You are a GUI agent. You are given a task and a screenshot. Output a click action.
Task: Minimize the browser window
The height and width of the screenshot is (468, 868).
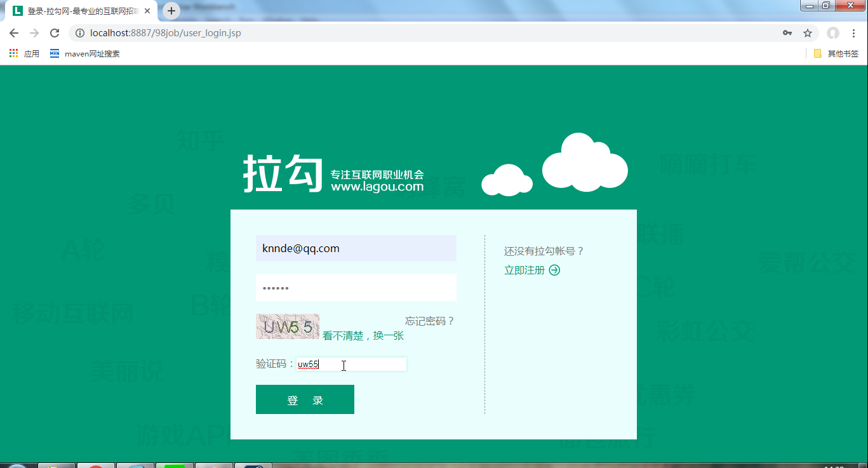click(810, 6)
